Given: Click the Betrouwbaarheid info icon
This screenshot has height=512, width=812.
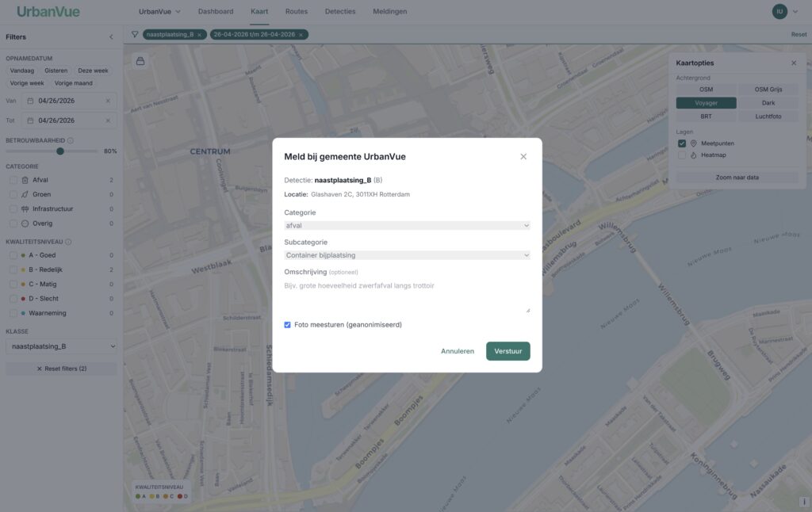Looking at the screenshot, I should click(x=71, y=140).
